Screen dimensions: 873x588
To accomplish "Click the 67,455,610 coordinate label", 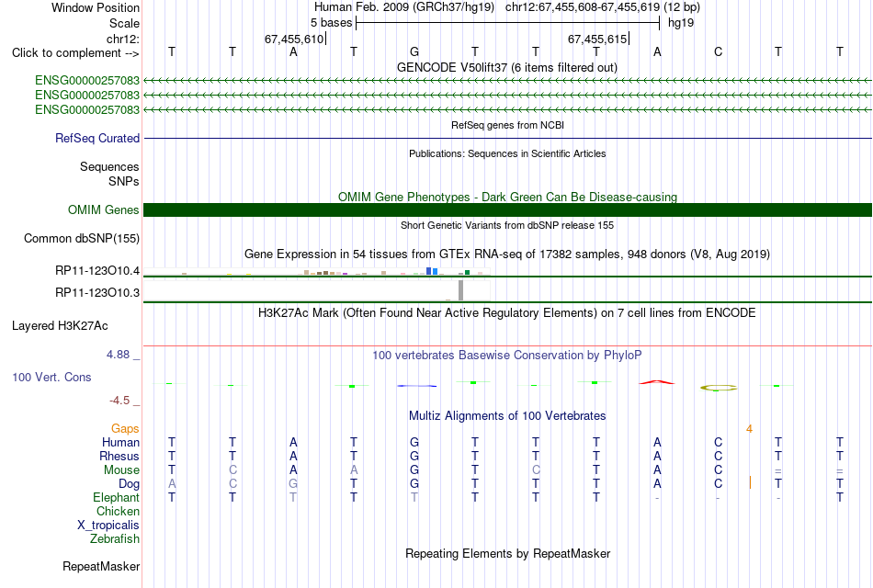I will (x=294, y=39).
